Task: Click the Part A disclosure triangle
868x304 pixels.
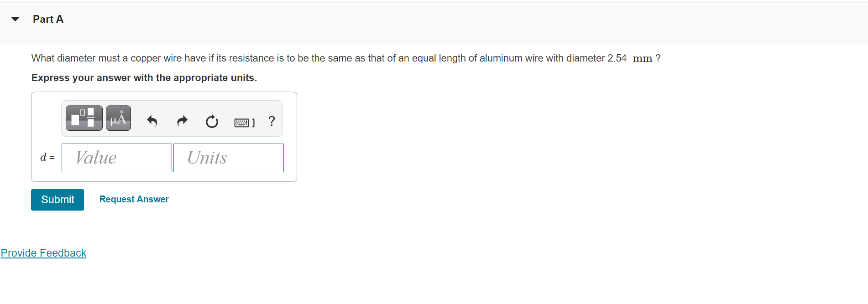Action: (15, 19)
